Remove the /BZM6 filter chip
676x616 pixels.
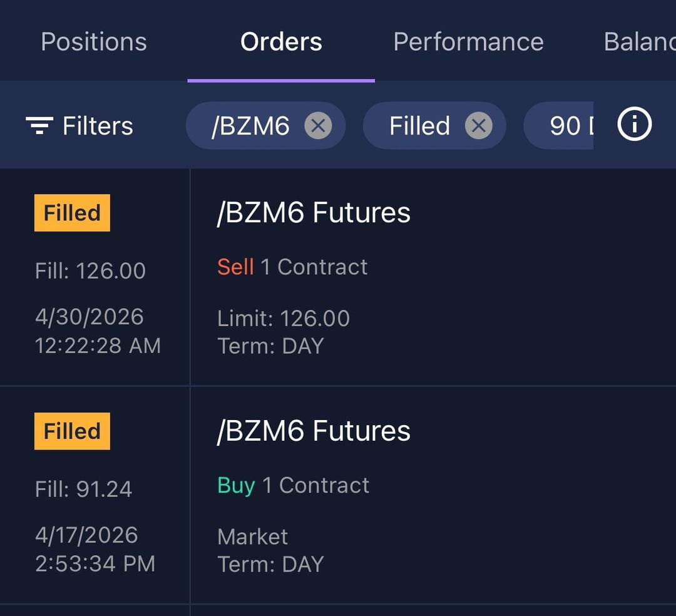point(318,126)
